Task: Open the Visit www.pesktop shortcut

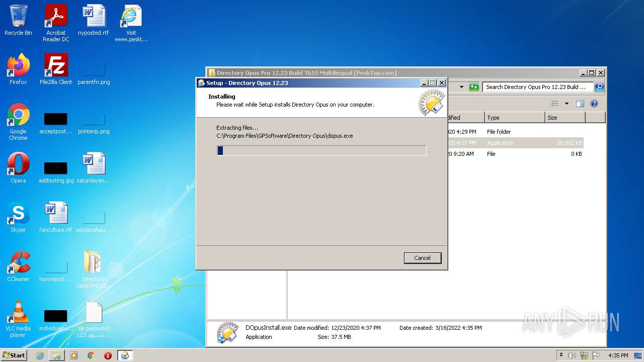Action: 131,23
